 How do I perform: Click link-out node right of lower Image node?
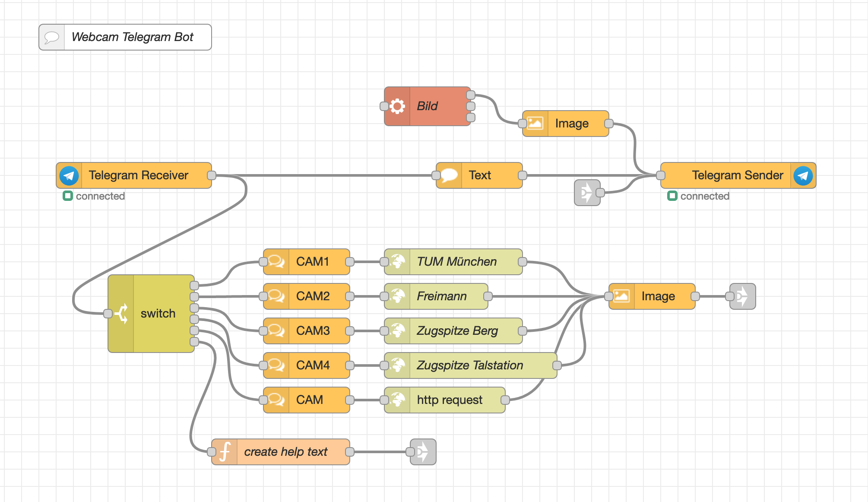(x=743, y=296)
